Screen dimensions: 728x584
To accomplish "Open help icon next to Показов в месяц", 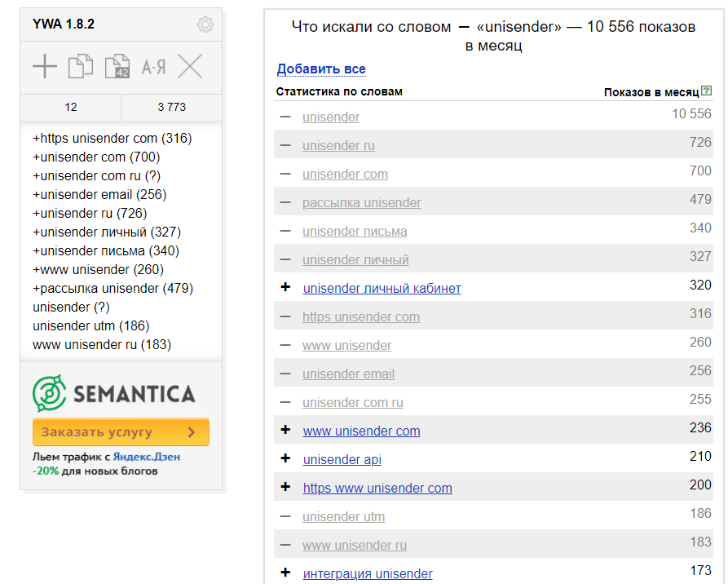I will pyautogui.click(x=706, y=91).
